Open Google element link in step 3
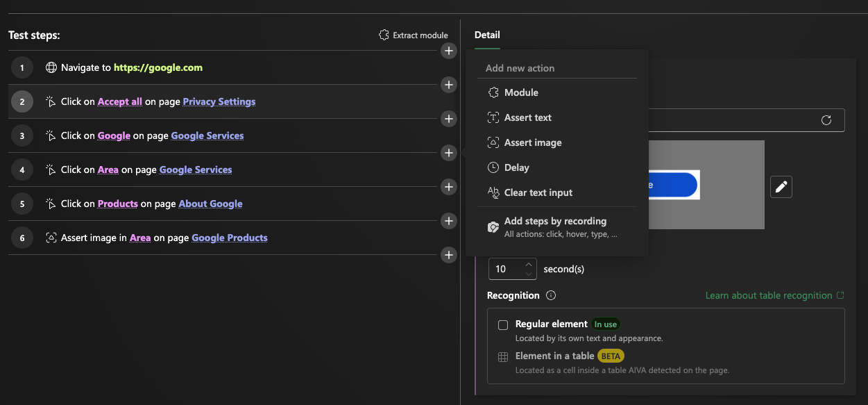This screenshot has width=868, height=405. pos(114,135)
